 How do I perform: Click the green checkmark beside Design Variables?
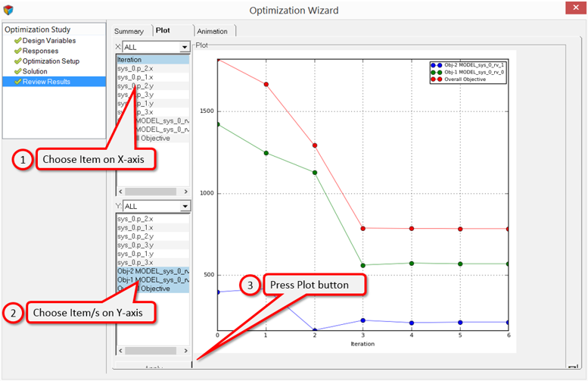[x=17, y=40]
